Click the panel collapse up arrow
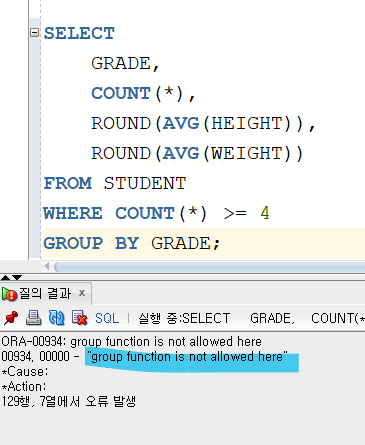This screenshot has height=445, width=365. 6,277
